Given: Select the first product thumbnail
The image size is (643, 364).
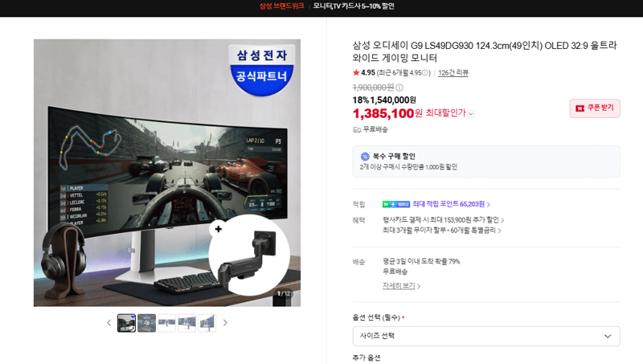Looking at the screenshot, I should (x=126, y=323).
